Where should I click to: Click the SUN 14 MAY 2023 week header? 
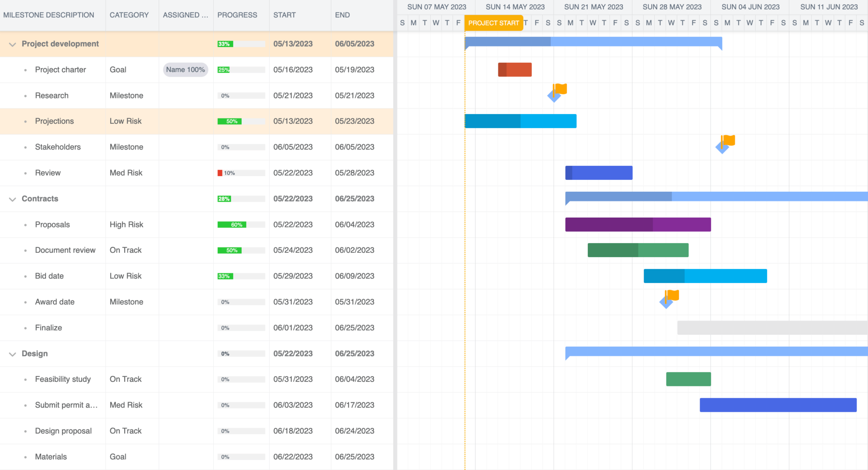(515, 7)
